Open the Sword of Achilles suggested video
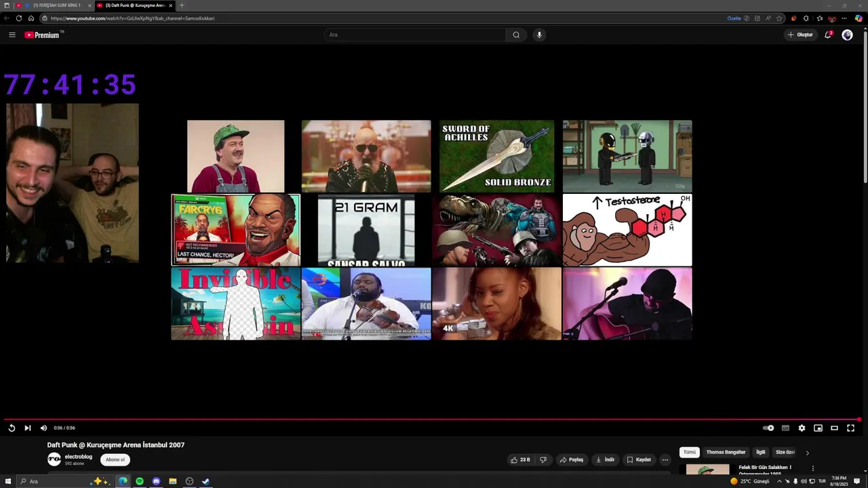 click(x=496, y=157)
